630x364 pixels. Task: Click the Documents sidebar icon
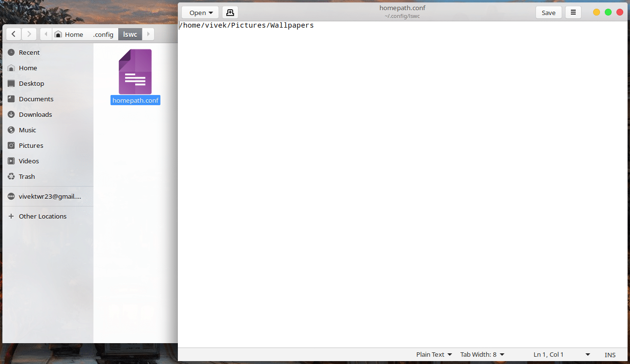[11, 99]
